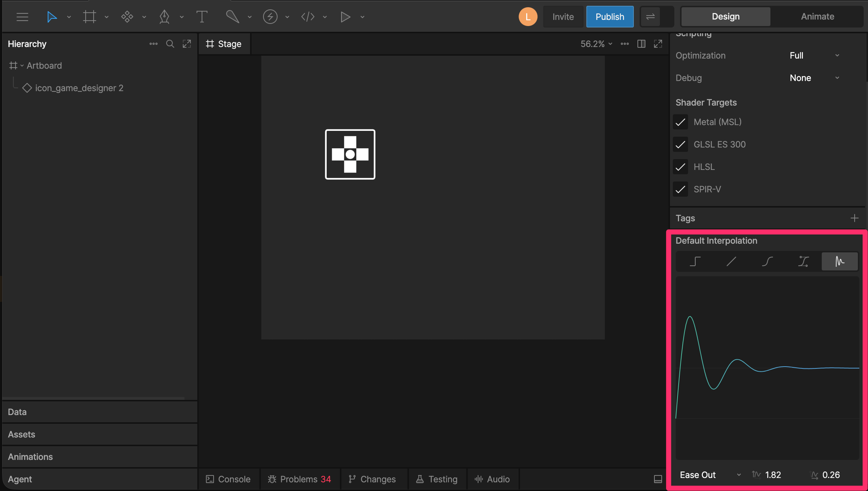Select custom cubic handles interpolation
This screenshot has width=868, height=491.
(x=803, y=261)
